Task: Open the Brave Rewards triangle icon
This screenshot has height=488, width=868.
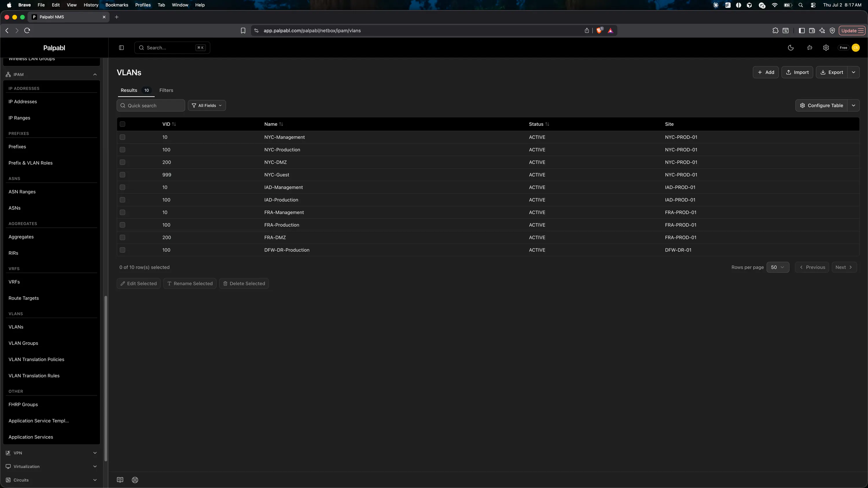Action: coord(610,31)
